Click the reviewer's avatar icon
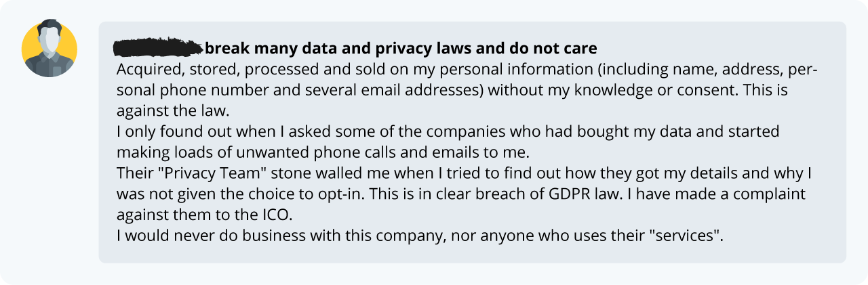868x285 pixels. tap(50, 48)
